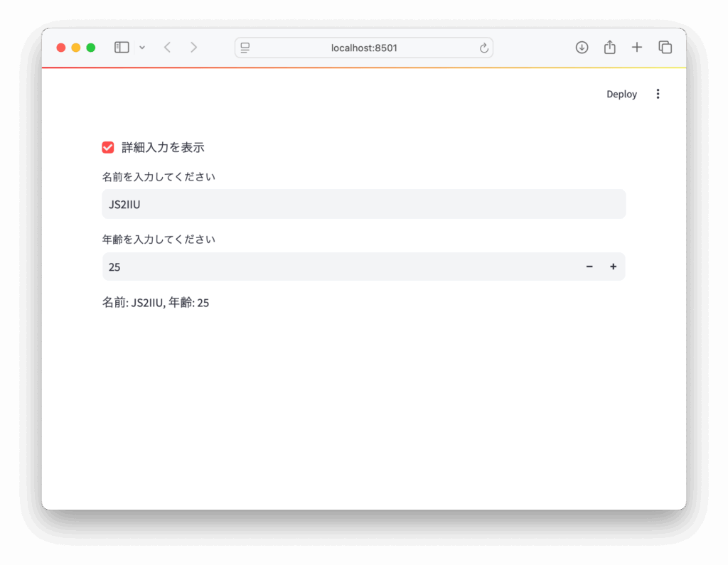Toggle the Safari sidebar icon
This screenshot has height=565, width=728.
[122, 48]
